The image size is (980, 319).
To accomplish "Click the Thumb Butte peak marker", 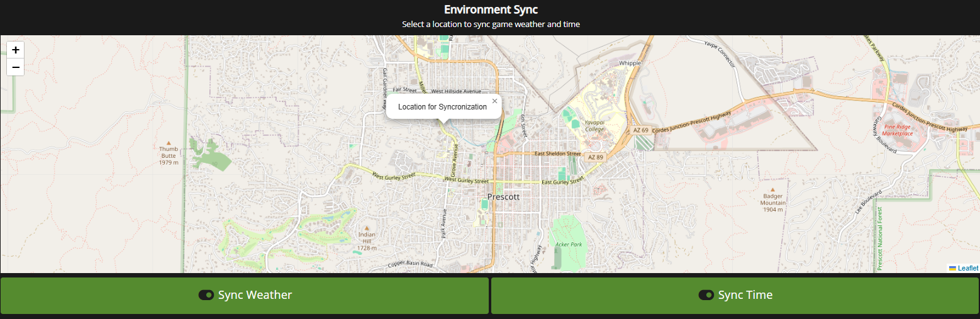I will pyautogui.click(x=168, y=143).
